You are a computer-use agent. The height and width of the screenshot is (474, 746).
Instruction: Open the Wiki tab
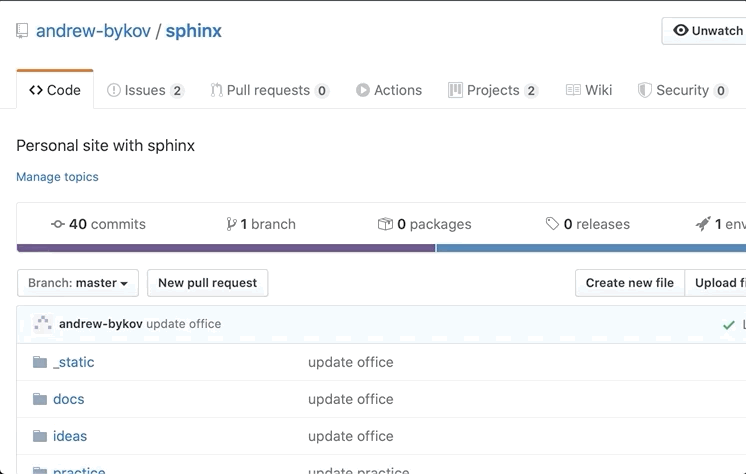tap(589, 90)
